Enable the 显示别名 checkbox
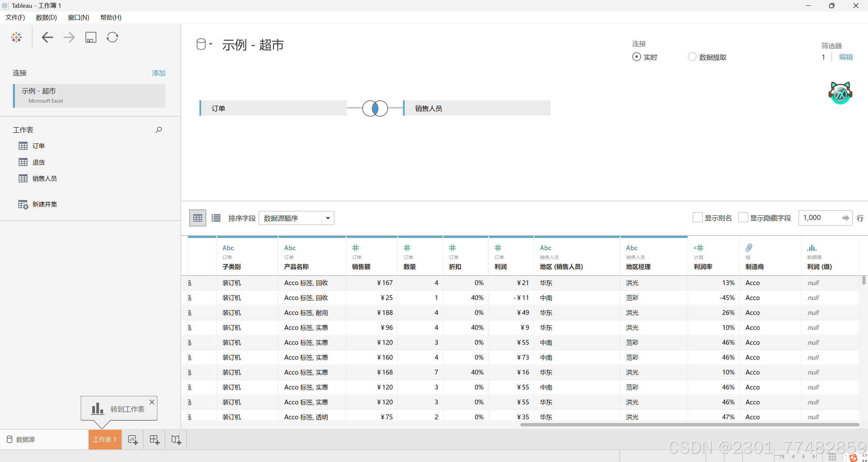 pyautogui.click(x=697, y=218)
